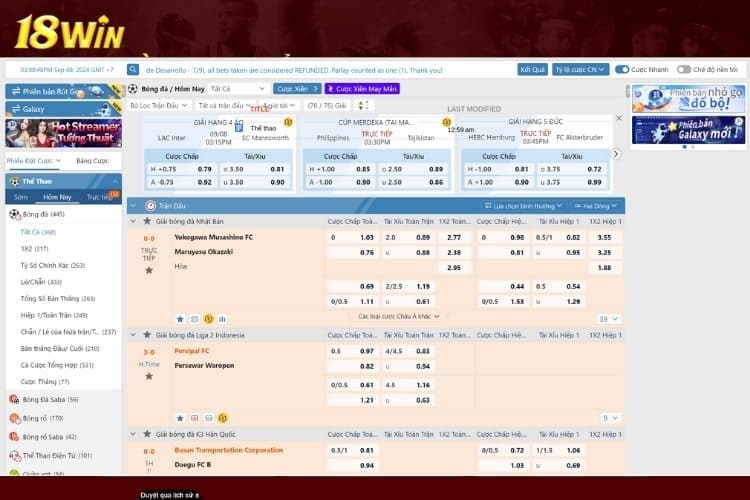
Task: Click the search magnifier icon
Action: (133, 70)
